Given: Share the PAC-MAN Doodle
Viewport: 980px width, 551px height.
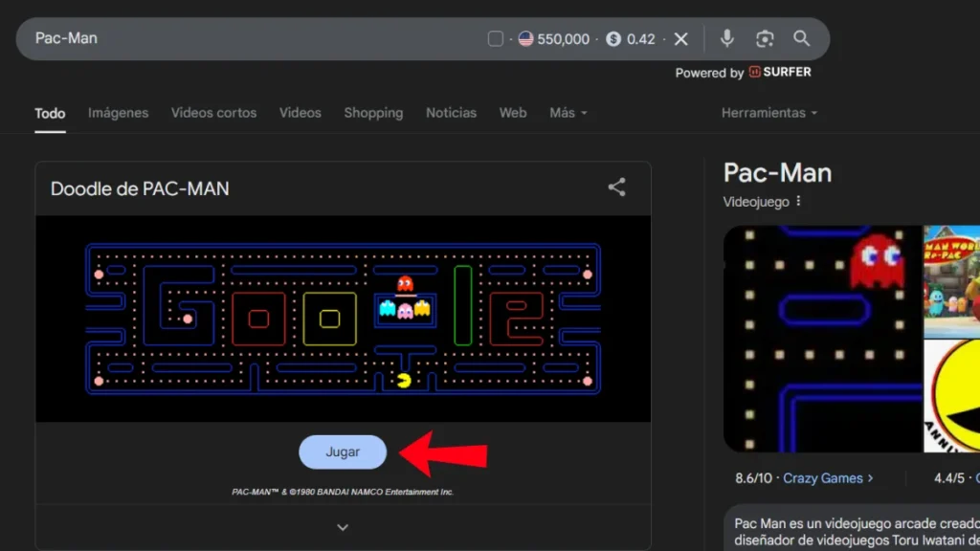Looking at the screenshot, I should (x=617, y=187).
